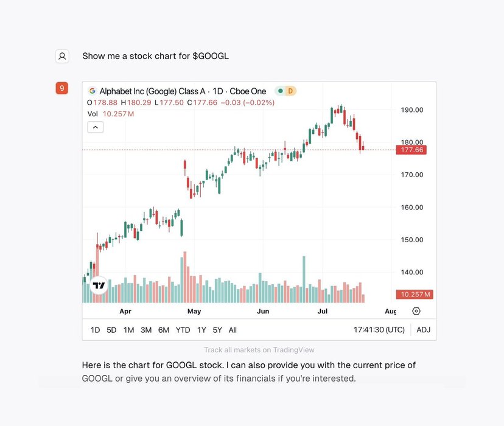Choose the YTD range option
Viewport: 504px width, 426px height.
tap(183, 330)
